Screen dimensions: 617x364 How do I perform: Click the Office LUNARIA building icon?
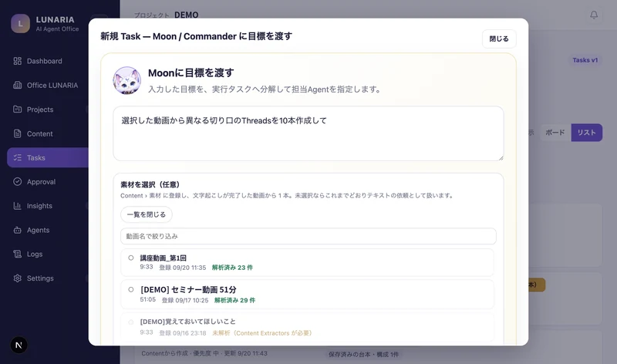point(17,85)
